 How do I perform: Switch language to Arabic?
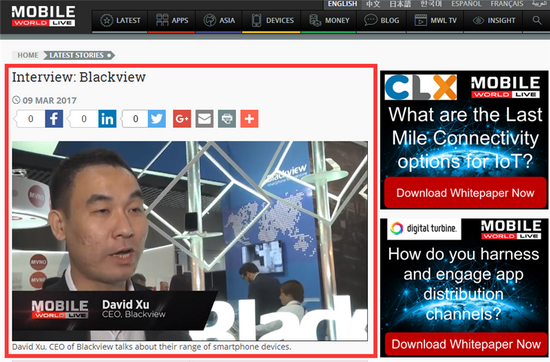(x=539, y=4)
